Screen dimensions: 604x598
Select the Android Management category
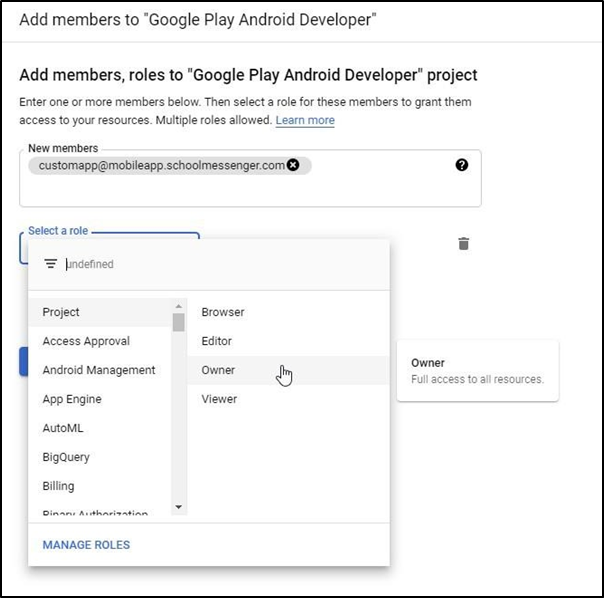pos(99,370)
